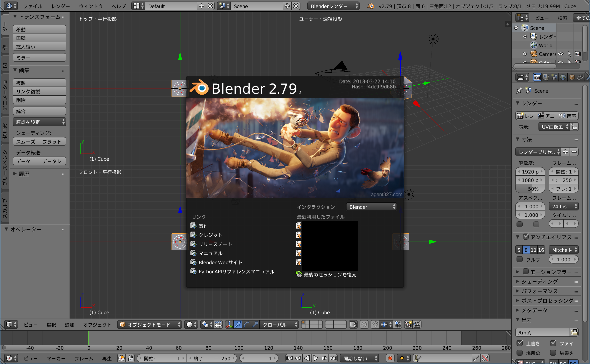Click the pin icon beside Scene
This screenshot has height=364, width=590.
[x=519, y=90]
